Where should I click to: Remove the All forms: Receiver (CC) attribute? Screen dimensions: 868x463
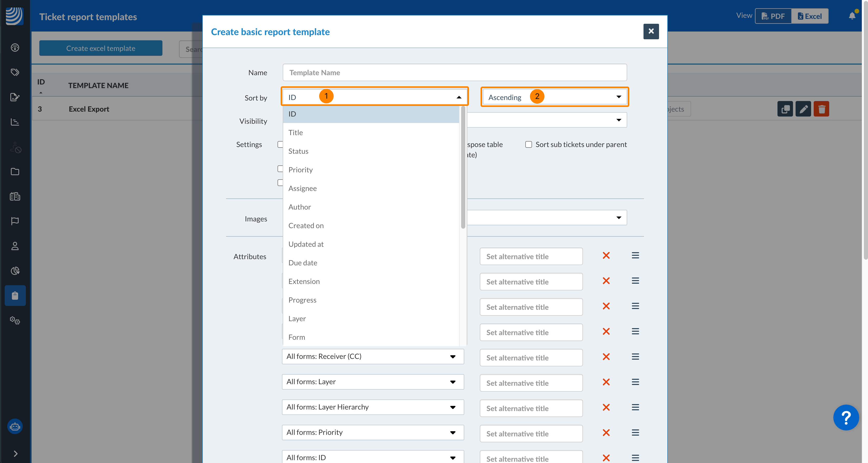click(606, 357)
